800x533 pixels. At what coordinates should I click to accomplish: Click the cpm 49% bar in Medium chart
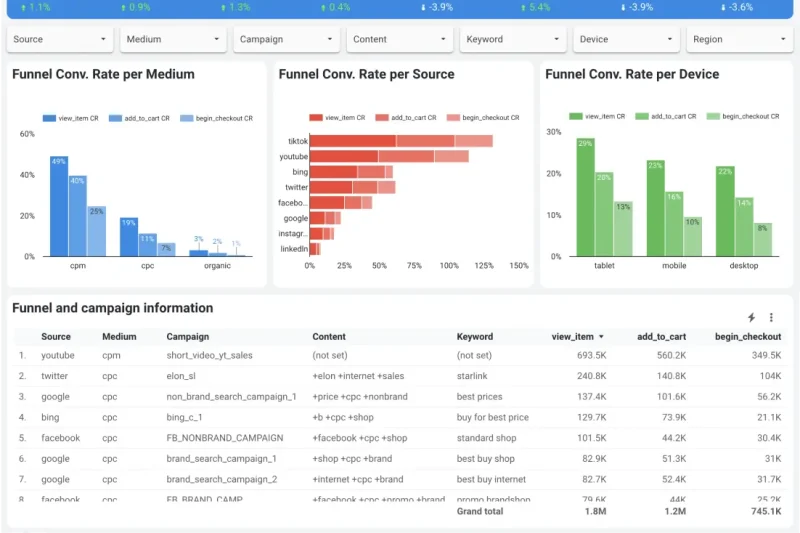pyautogui.click(x=58, y=206)
